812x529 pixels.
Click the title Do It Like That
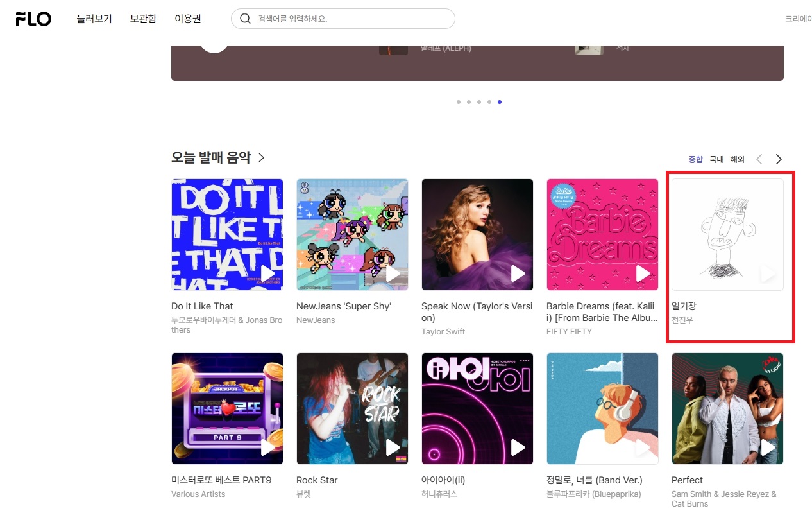(202, 306)
